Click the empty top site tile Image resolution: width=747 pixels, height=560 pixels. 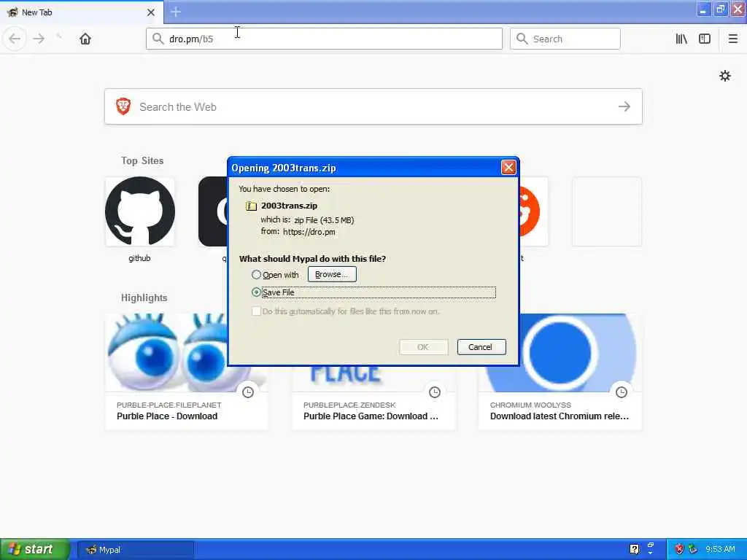pos(606,211)
